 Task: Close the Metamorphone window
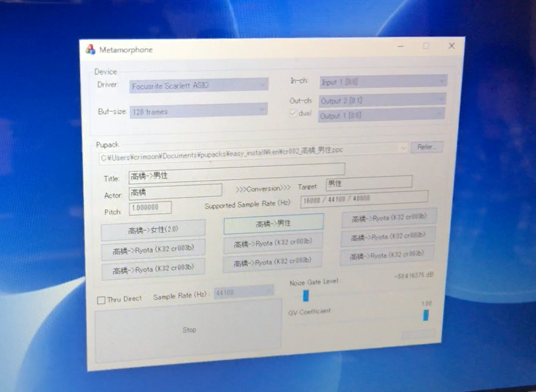tap(451, 46)
